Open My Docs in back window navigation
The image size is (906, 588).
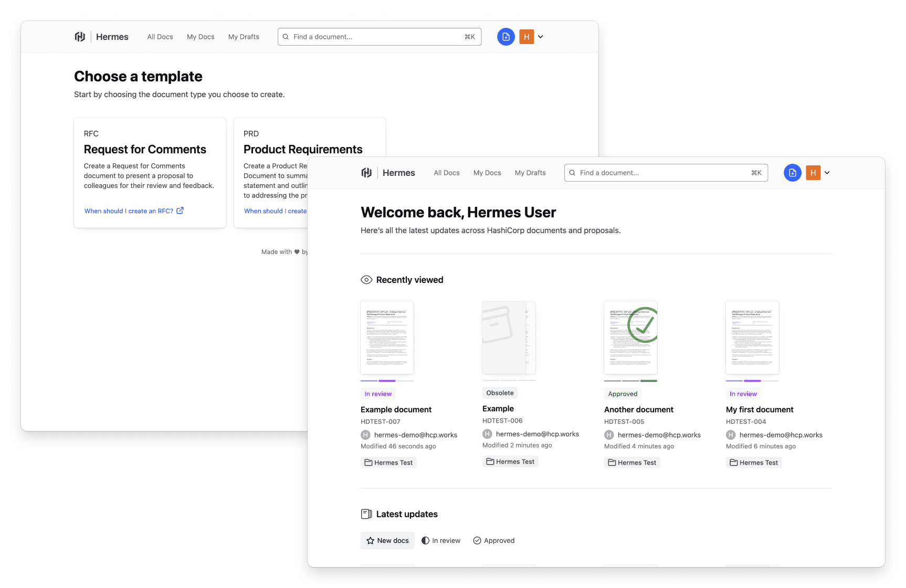coord(201,37)
